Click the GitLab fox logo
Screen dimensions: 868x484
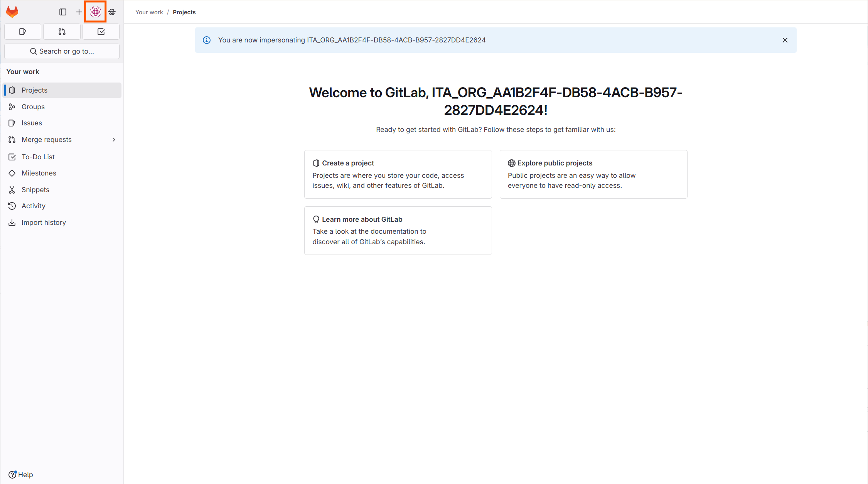tap(12, 12)
